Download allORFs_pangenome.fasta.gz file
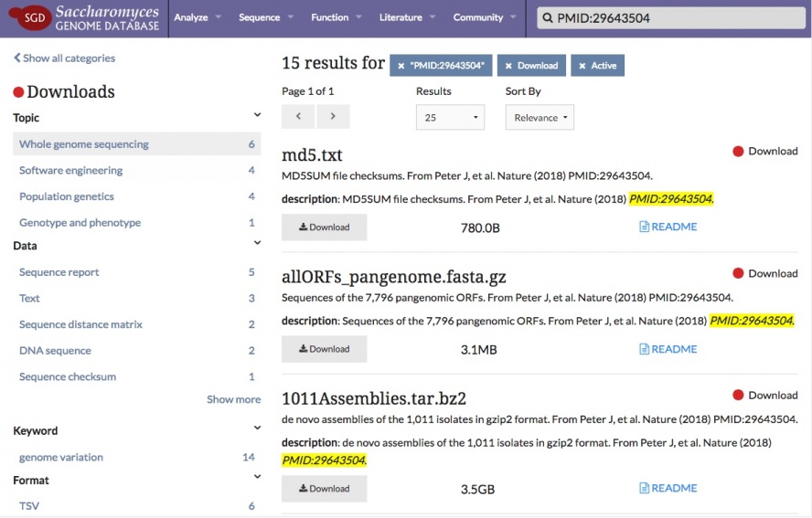 tap(325, 349)
